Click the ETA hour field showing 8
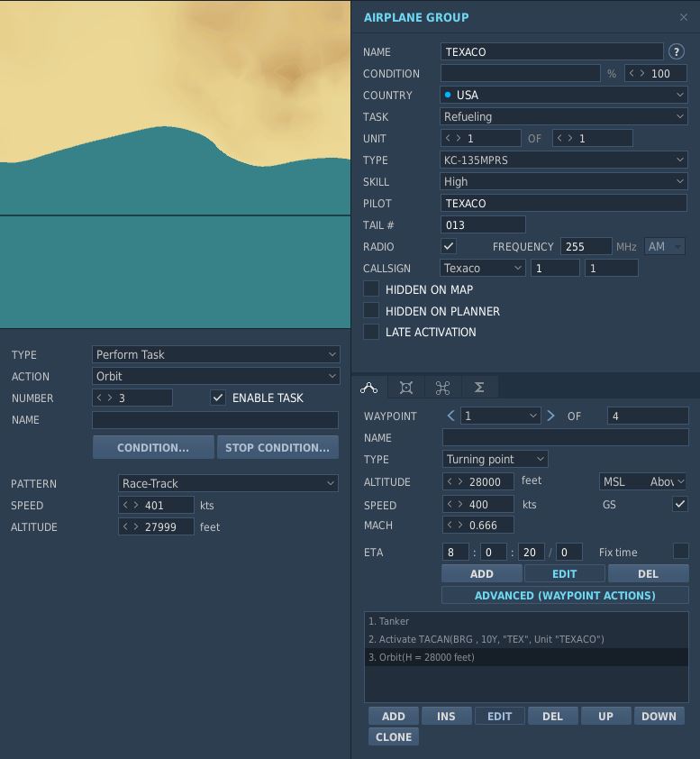Image resolution: width=700 pixels, height=759 pixels. (455, 553)
